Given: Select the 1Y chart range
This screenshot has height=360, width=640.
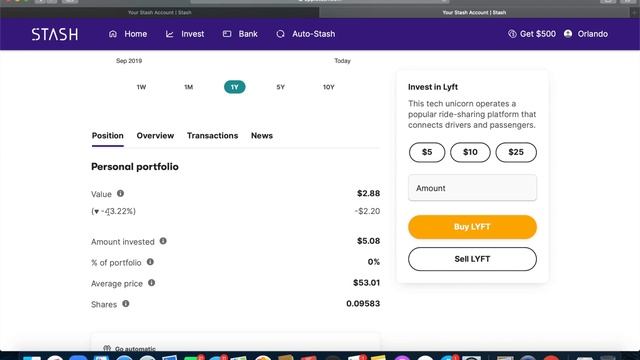Looking at the screenshot, I should [x=235, y=87].
